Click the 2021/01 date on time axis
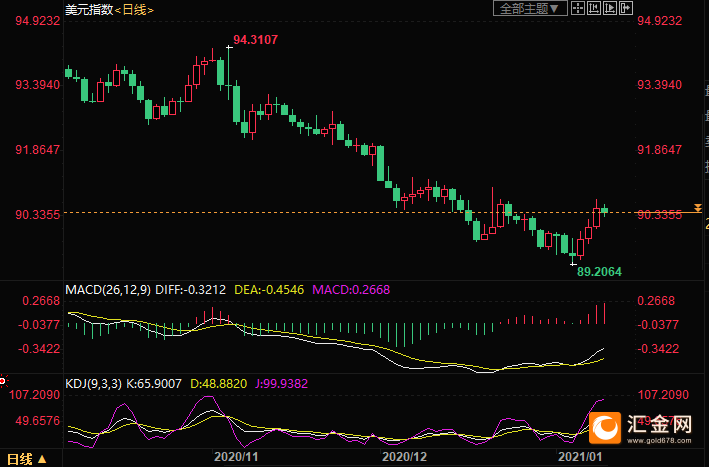This screenshot has width=709, height=467. tap(580, 457)
